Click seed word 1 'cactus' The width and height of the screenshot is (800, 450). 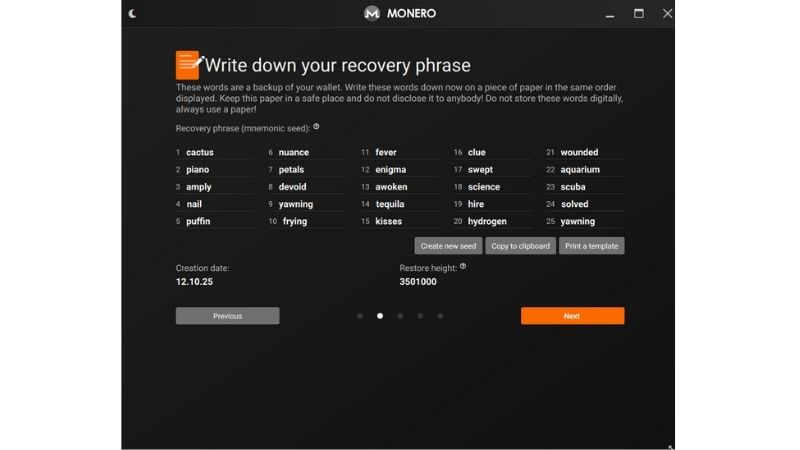point(200,152)
